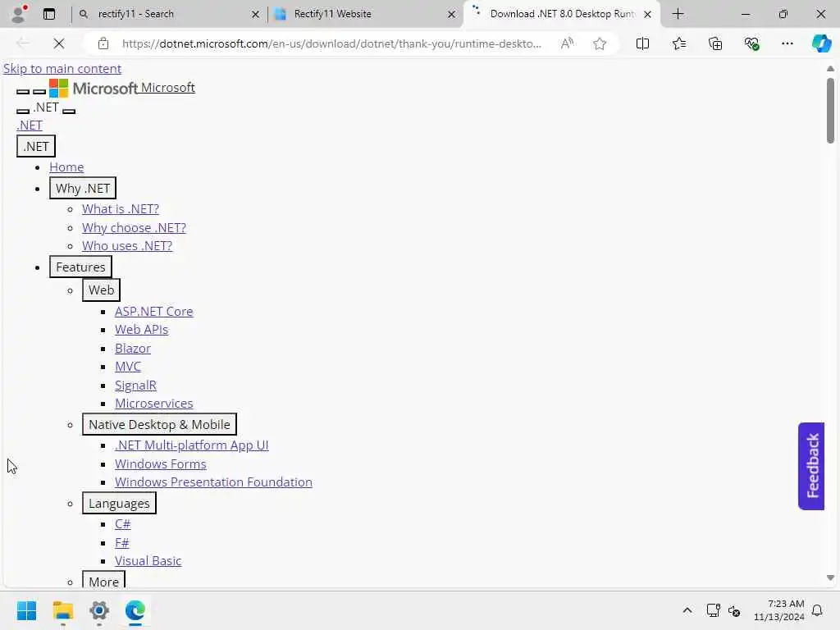Open split screen view

[642, 43]
